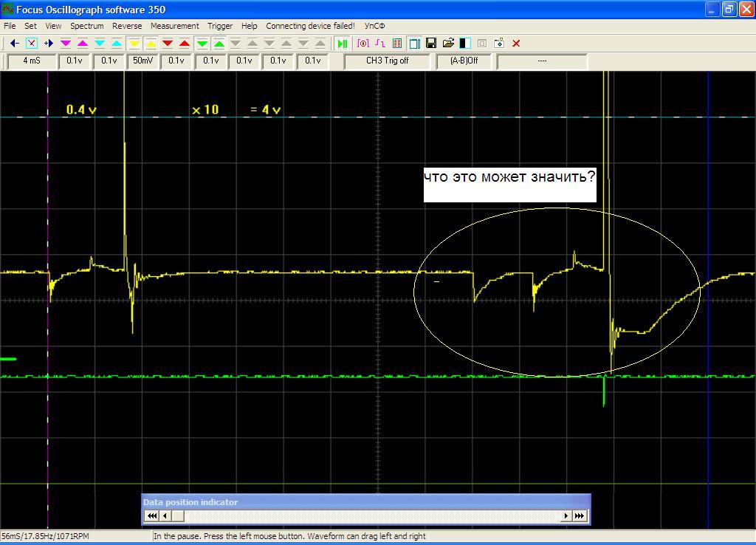Image resolution: width=756 pixels, height=545 pixels.
Task: Click the magenta step waveform toolbar icon
Action: tap(380, 44)
